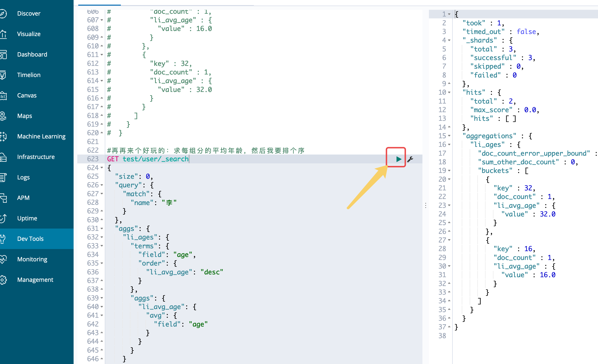Click the Logs icon in sidebar
The height and width of the screenshot is (364, 598).
[x=3, y=177]
